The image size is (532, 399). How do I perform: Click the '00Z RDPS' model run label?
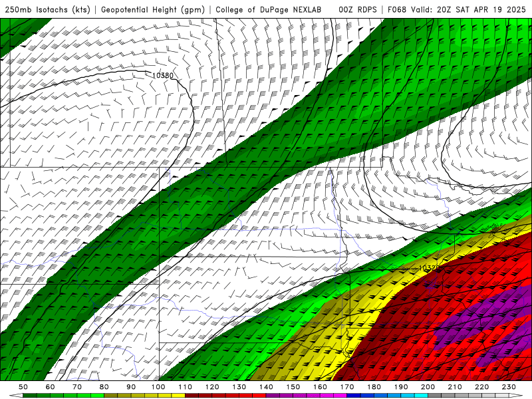358,9
